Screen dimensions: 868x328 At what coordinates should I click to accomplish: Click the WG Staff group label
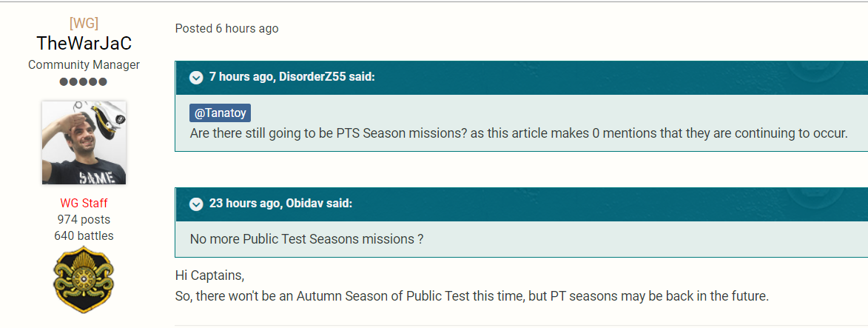click(84, 204)
